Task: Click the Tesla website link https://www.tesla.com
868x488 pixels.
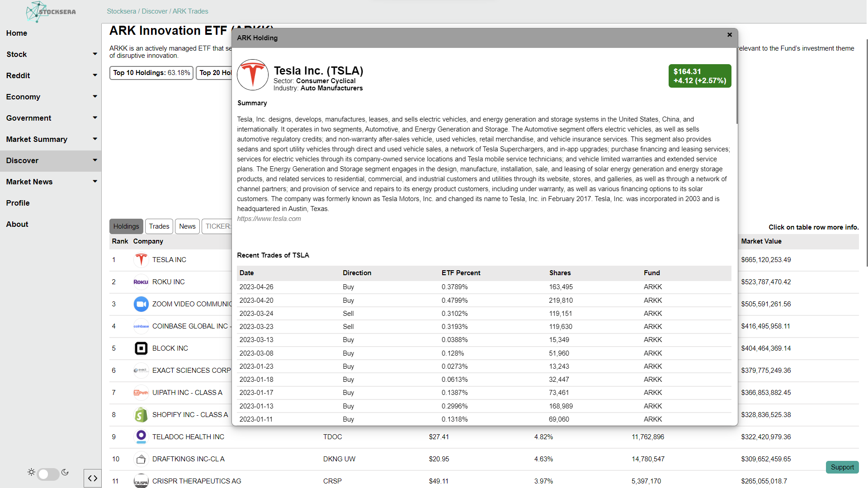Action: pyautogui.click(x=269, y=219)
